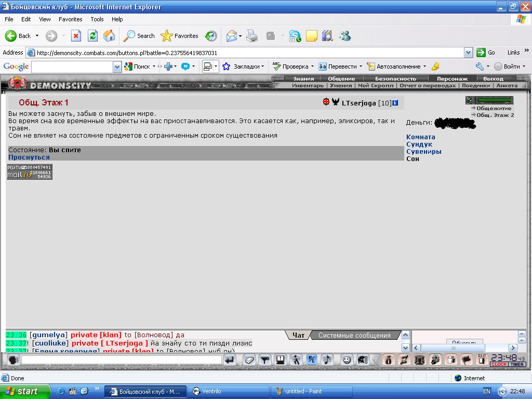Switch to untitled - Paint taskbar button
532x399 pixels.
pos(312,391)
